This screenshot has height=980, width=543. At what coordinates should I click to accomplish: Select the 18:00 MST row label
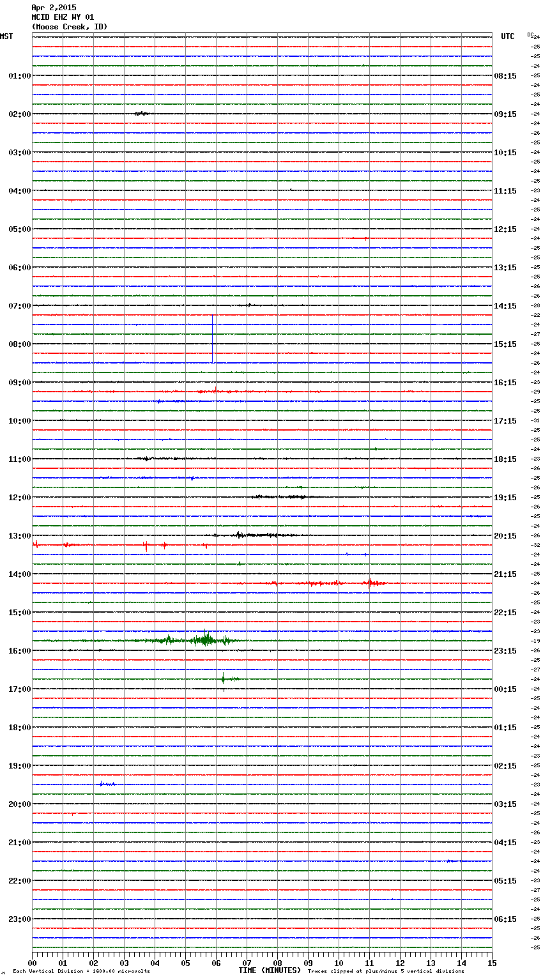pyautogui.click(x=20, y=728)
